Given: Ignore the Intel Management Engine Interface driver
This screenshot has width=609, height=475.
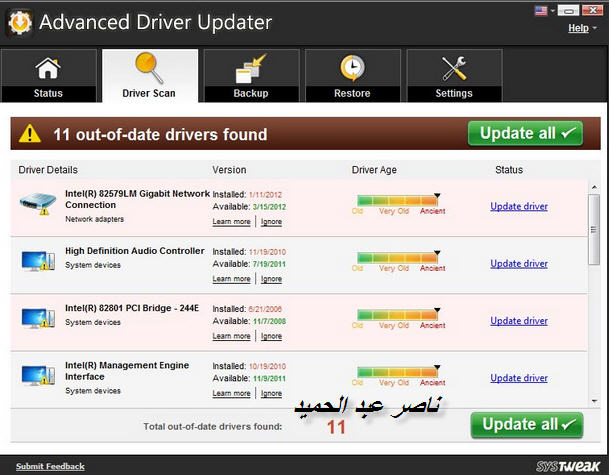Looking at the screenshot, I should click(x=271, y=393).
